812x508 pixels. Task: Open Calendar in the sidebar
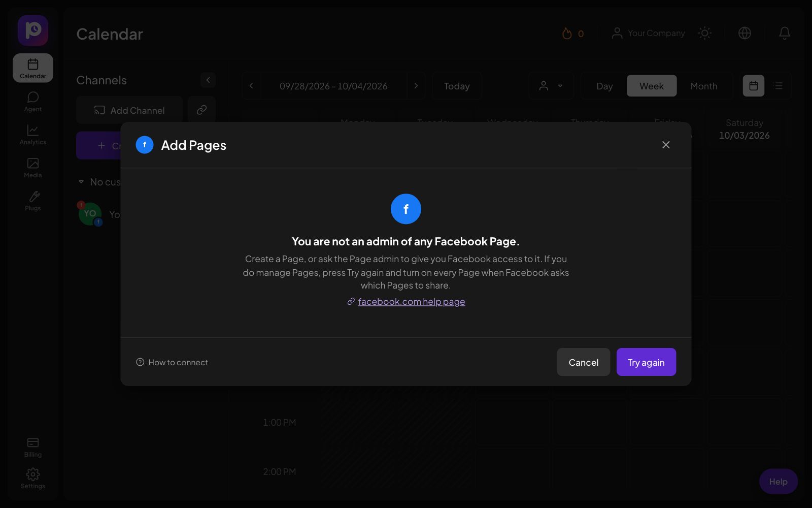pos(33,68)
